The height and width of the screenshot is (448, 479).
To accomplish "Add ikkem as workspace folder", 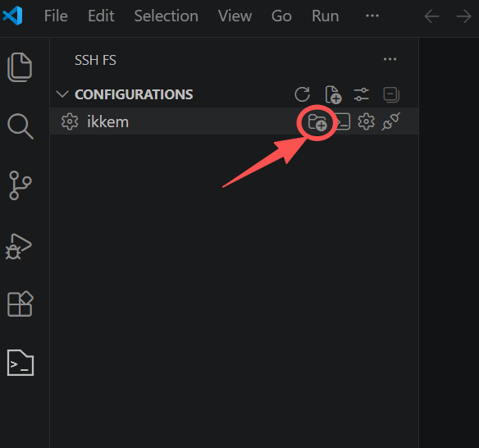I will coord(317,122).
